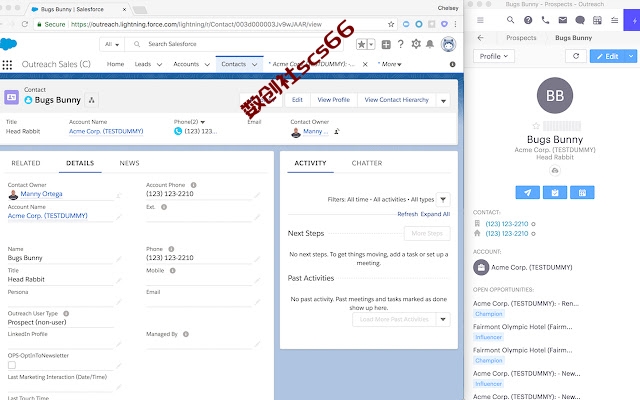Bookmark the page with Chrome star icon
This screenshot has height=400, width=640.
point(391,24)
